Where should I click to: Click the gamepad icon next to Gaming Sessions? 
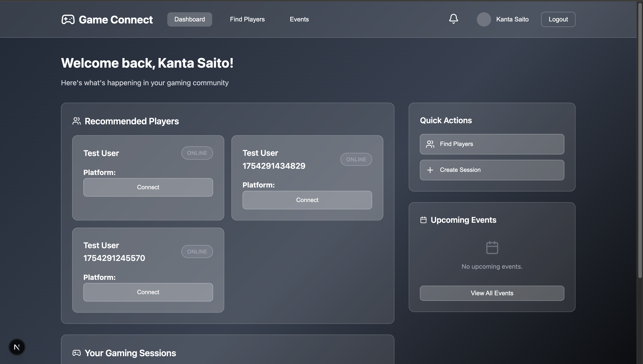click(x=77, y=353)
